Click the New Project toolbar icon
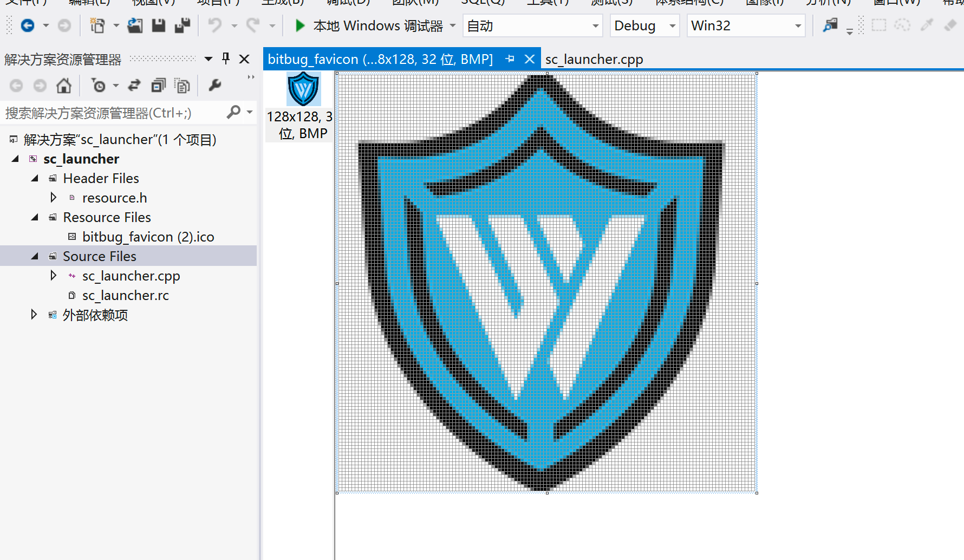The height and width of the screenshot is (560, 964). point(97,25)
